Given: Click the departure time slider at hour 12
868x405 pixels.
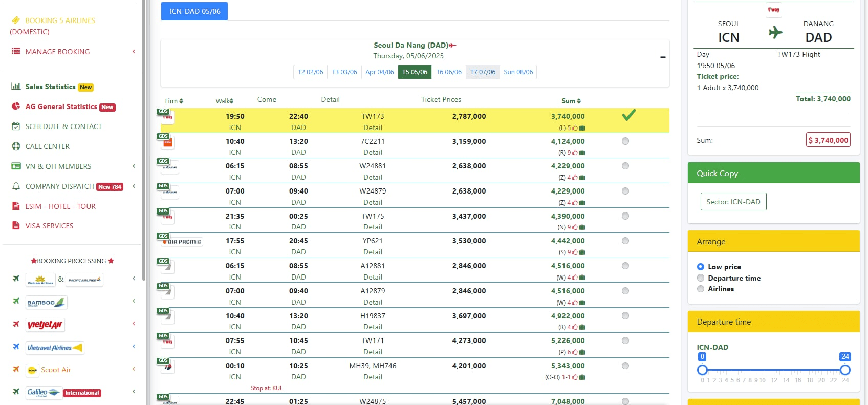Looking at the screenshot, I should pyautogui.click(x=774, y=370).
